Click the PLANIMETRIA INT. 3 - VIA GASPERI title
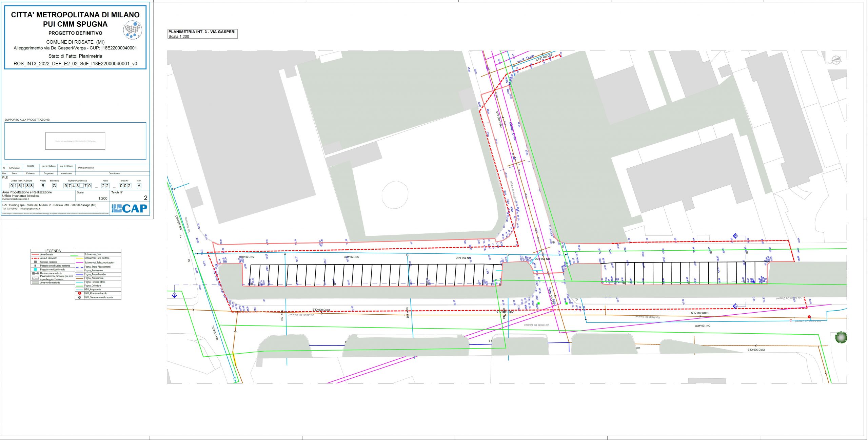The height and width of the screenshot is (440, 868). click(x=202, y=32)
